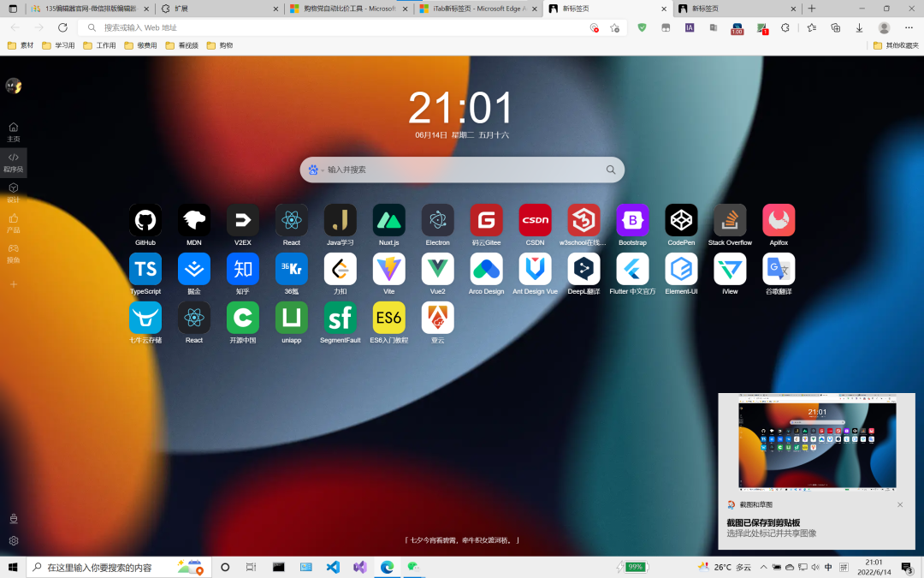Switch to the 购物党自动比价工具 tab

click(349, 9)
